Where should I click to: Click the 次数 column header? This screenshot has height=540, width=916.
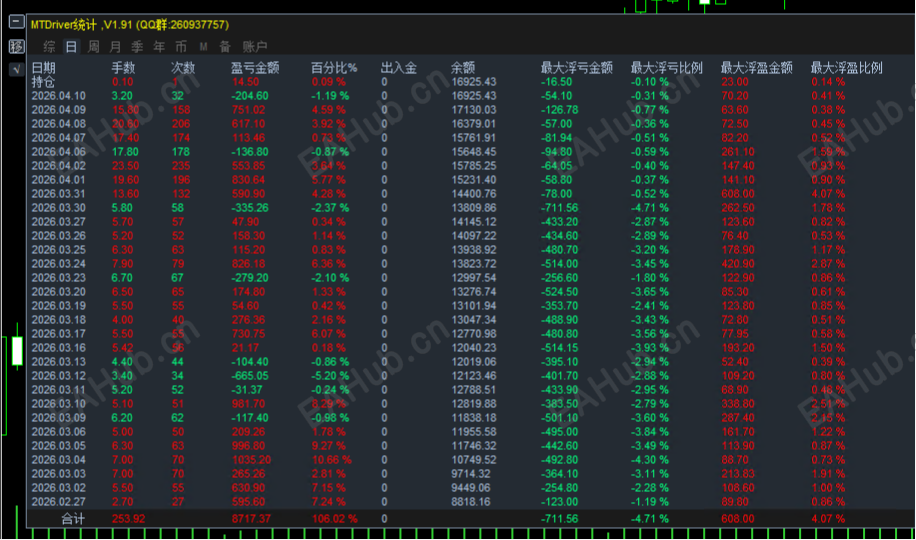pos(183,68)
